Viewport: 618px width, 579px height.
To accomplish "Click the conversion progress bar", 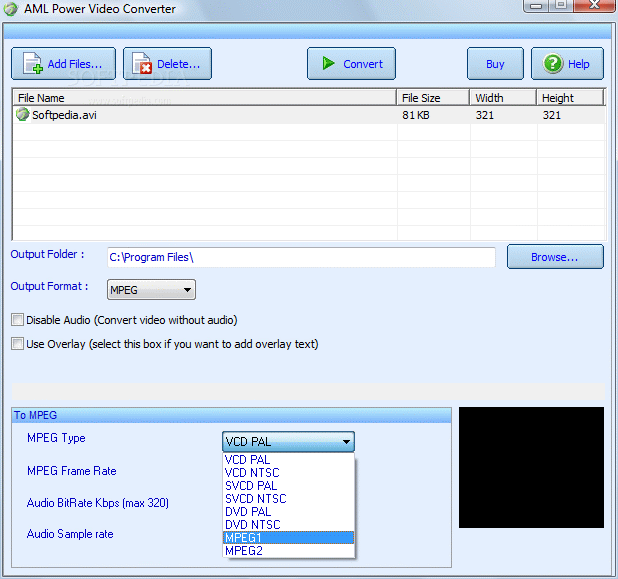I will pos(308,391).
